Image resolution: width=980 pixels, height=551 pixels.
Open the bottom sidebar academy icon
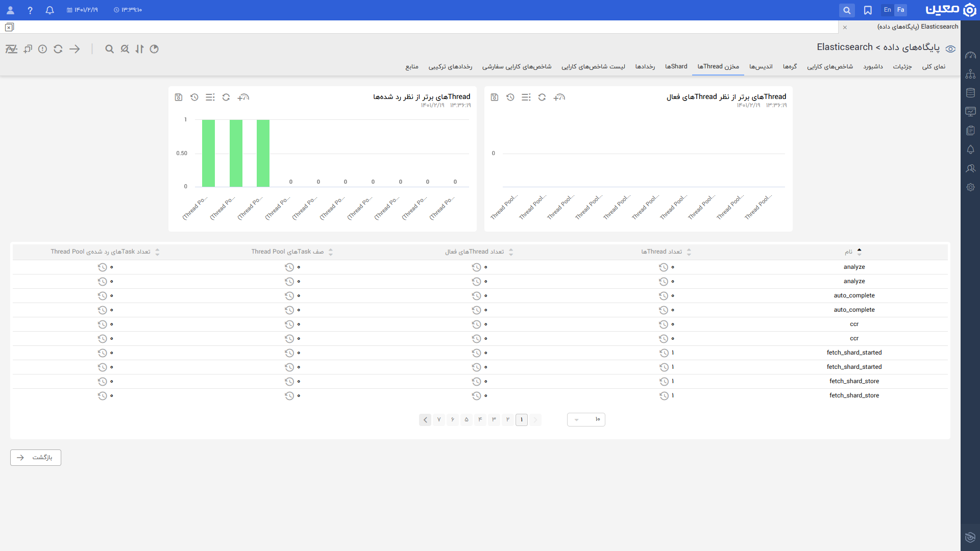(x=970, y=537)
